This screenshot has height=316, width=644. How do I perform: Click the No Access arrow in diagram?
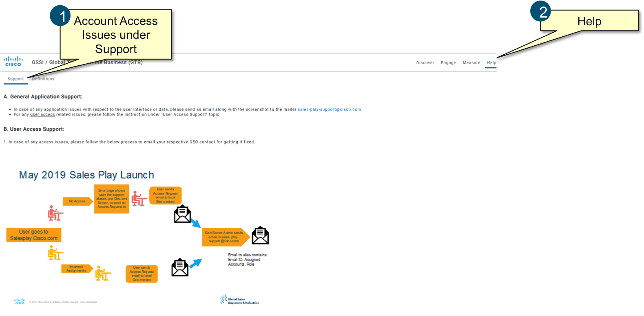[78, 201]
